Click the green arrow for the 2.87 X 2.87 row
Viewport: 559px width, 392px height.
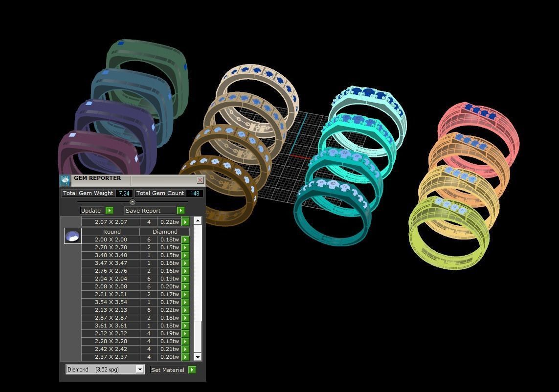click(x=185, y=318)
